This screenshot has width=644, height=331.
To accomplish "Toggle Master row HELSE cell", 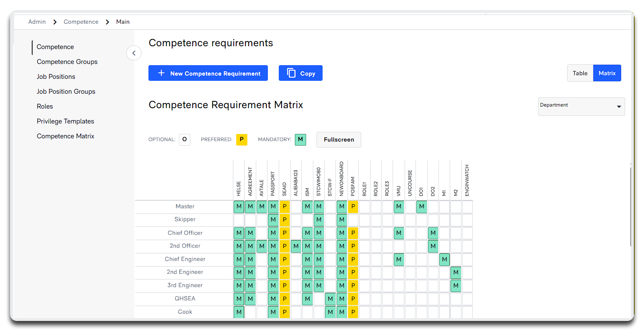I will click(239, 207).
